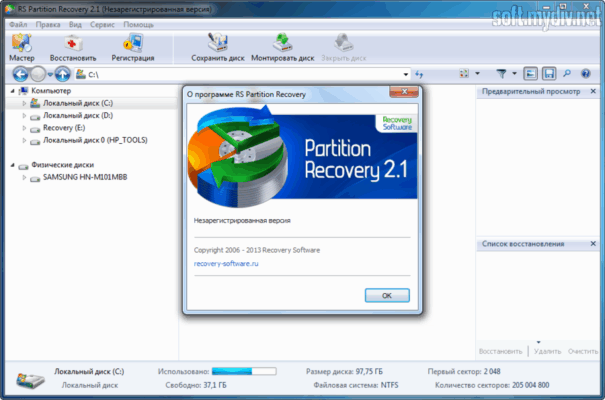The width and height of the screenshot is (605, 400).
Task: Select Recovery (E:) in the tree
Action: (64, 128)
